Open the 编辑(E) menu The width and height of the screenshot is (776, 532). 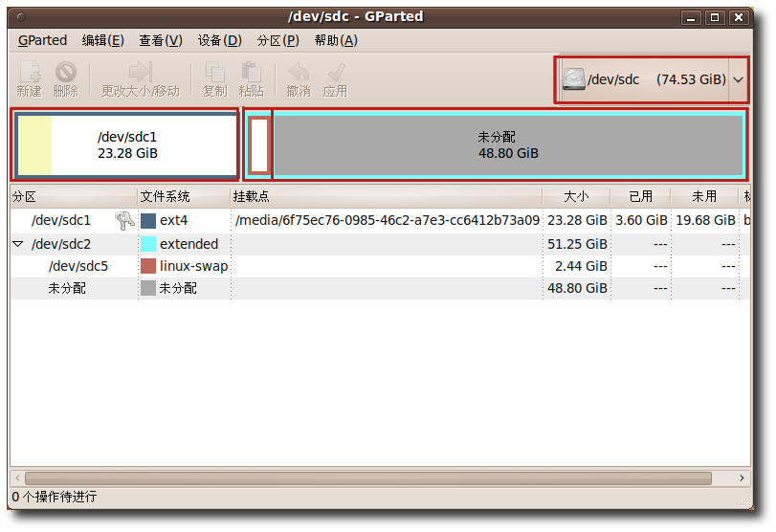pos(103,40)
